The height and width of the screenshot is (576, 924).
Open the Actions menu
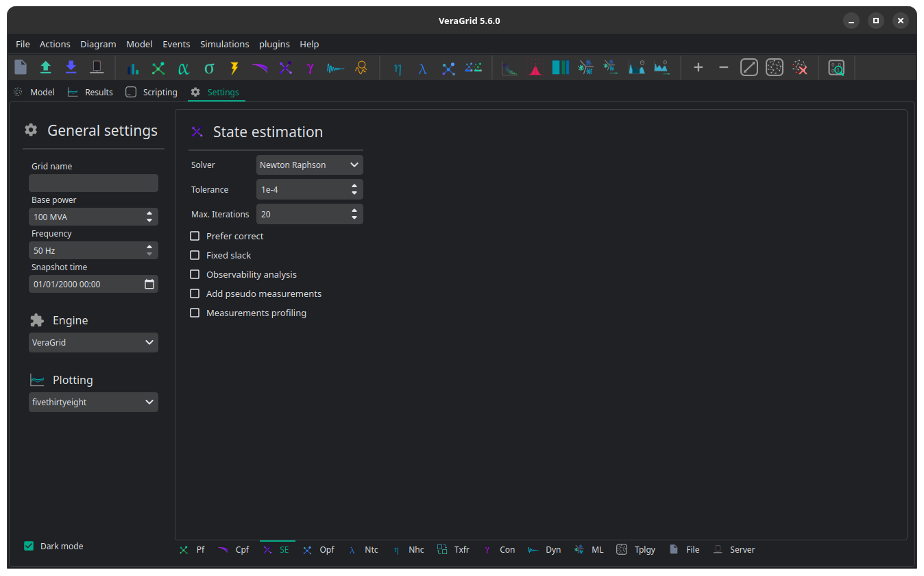[55, 44]
